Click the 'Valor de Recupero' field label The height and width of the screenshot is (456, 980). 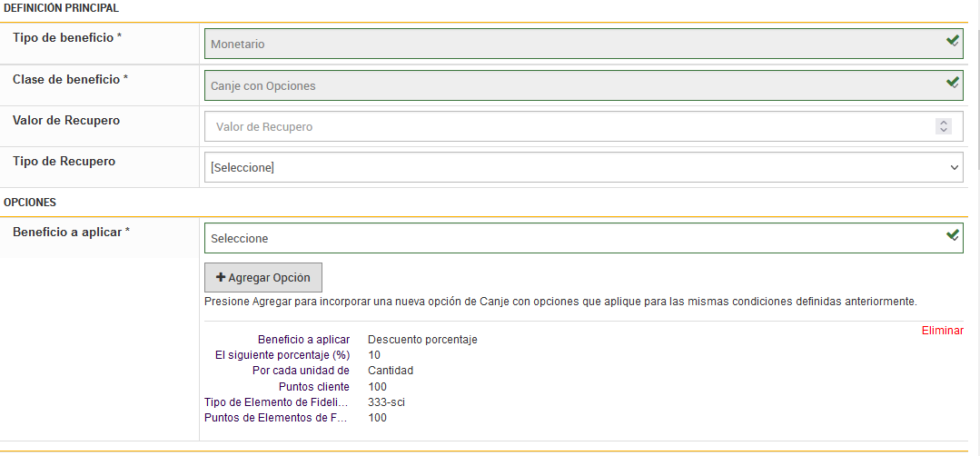pyautogui.click(x=66, y=121)
